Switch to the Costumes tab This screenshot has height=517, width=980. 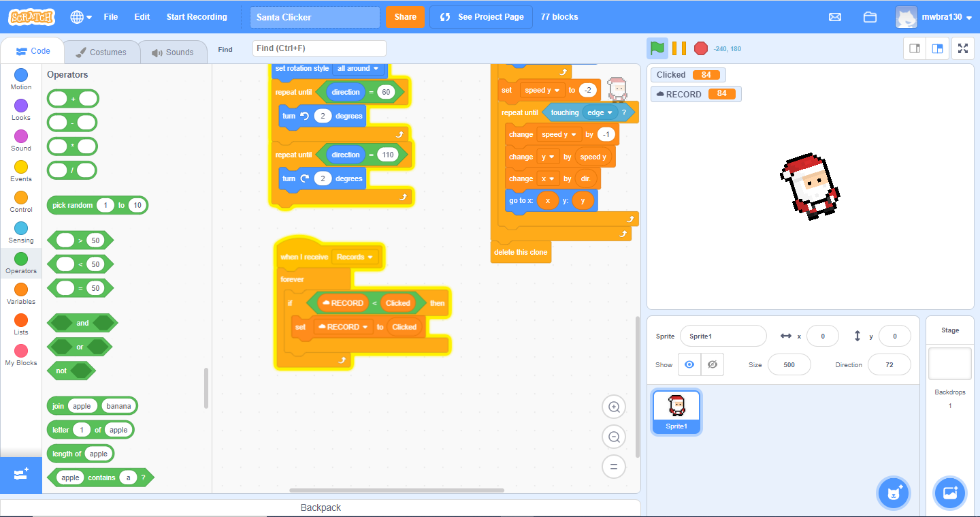click(x=101, y=52)
